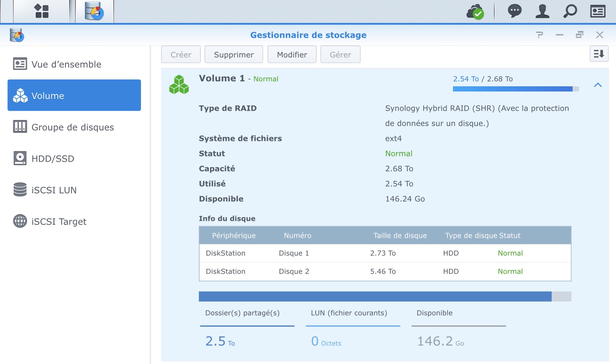Viewport: 616px width, 364px height.
Task: Click the green Volume 1 cubes icon
Action: tap(179, 85)
